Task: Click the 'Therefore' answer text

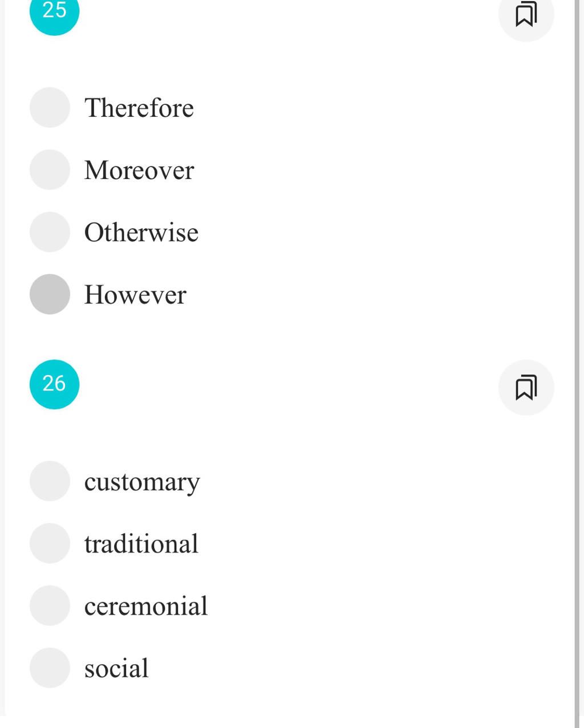Action: (139, 108)
